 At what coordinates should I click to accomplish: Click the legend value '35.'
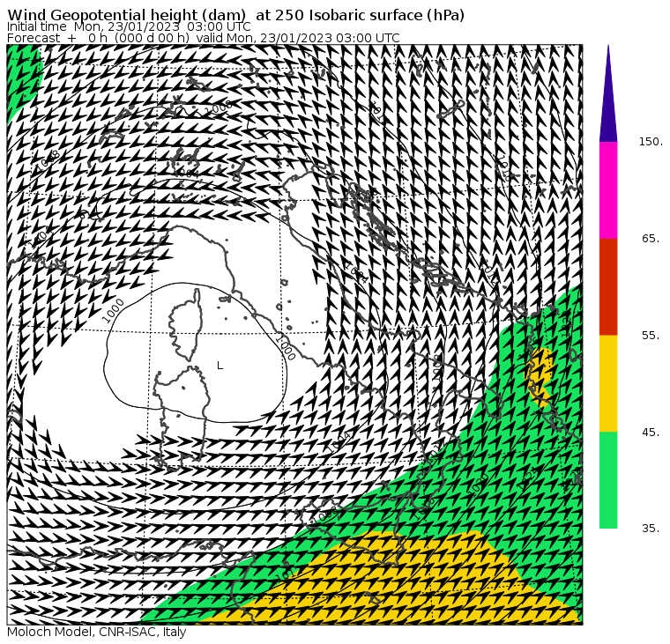651,529
